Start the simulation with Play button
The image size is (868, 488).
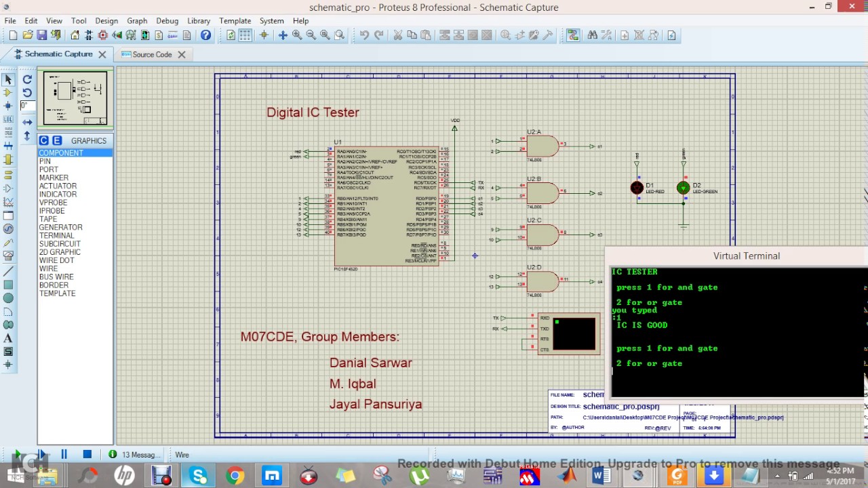(17, 455)
